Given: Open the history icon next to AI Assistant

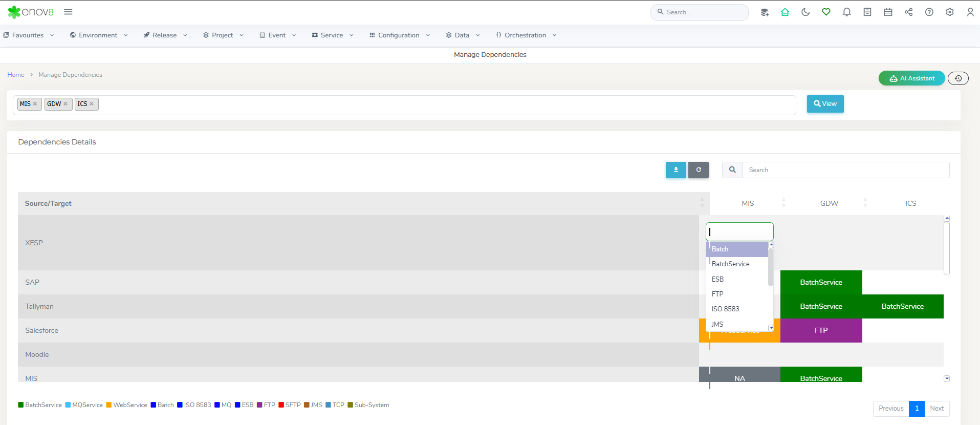Looking at the screenshot, I should click(958, 78).
